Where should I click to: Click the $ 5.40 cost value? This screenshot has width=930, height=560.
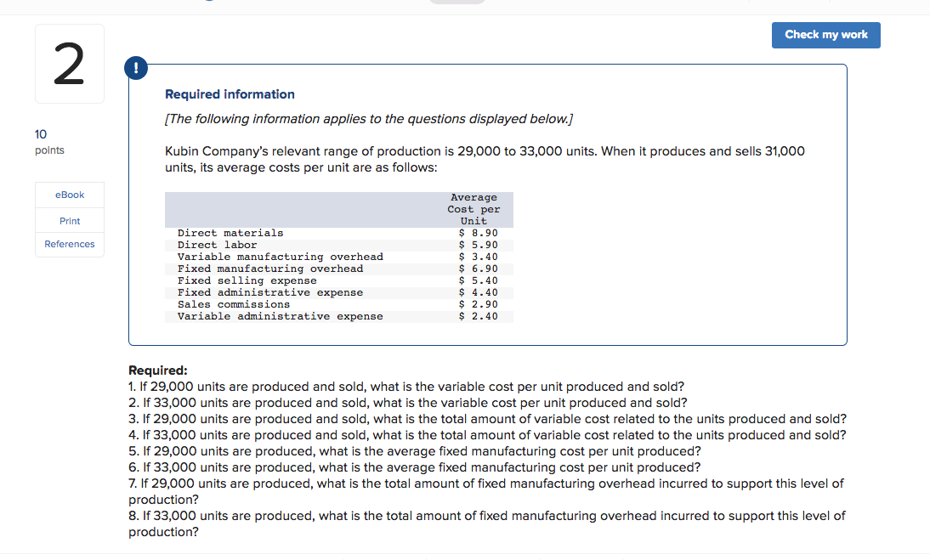pyautogui.click(x=478, y=280)
